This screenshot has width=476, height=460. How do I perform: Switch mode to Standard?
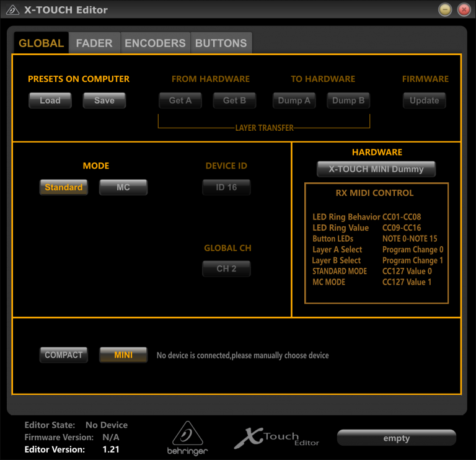pos(64,187)
